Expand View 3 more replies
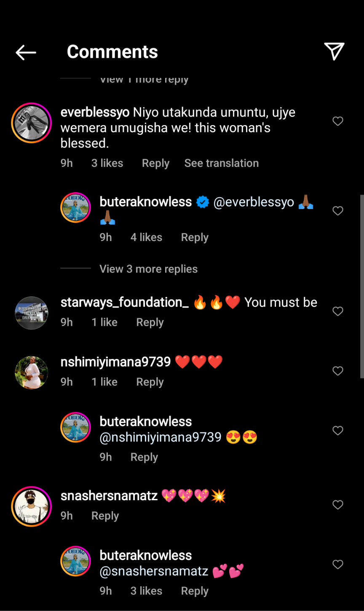 pyautogui.click(x=148, y=269)
